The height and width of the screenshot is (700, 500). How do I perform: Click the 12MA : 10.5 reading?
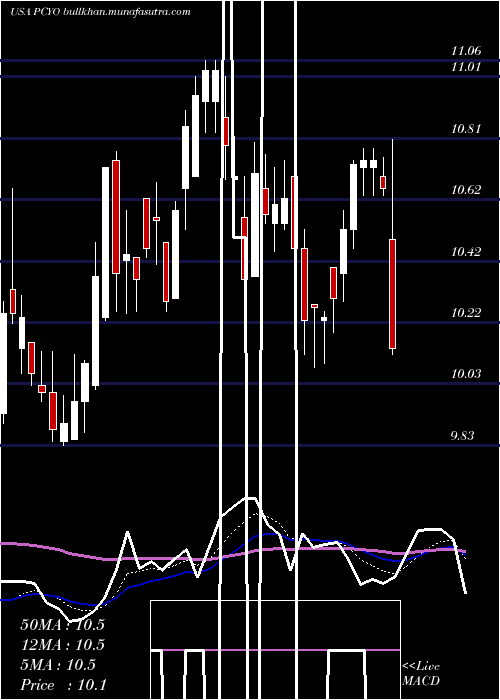tap(62, 645)
